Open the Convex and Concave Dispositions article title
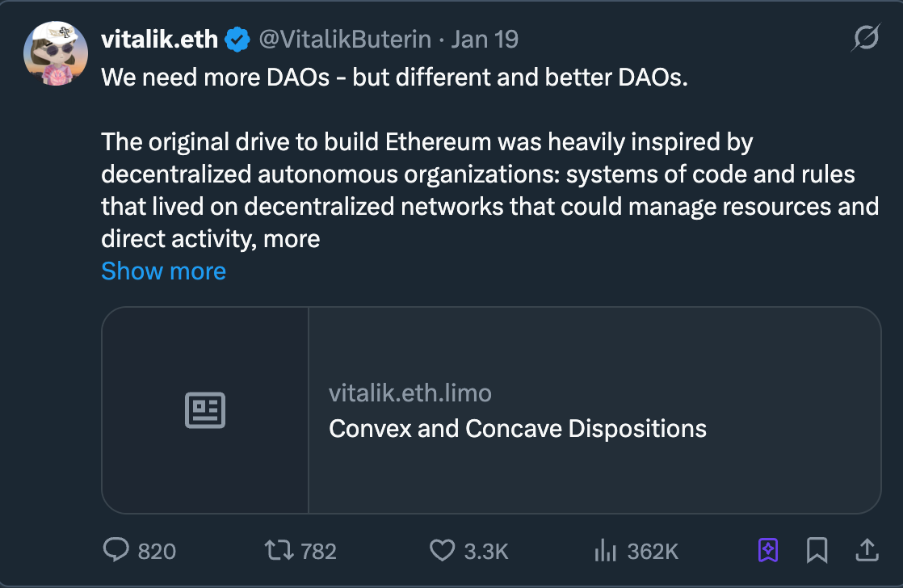 [x=517, y=428]
